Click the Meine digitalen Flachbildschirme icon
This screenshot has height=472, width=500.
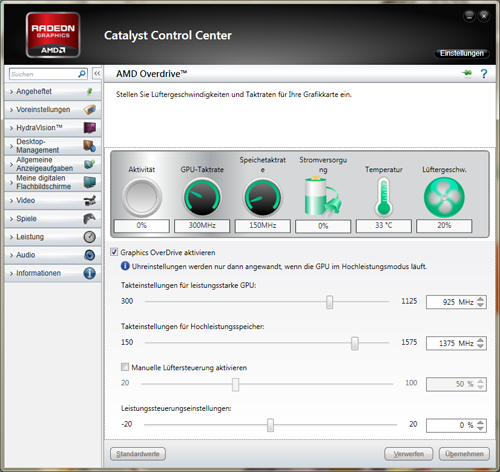pos(89,182)
